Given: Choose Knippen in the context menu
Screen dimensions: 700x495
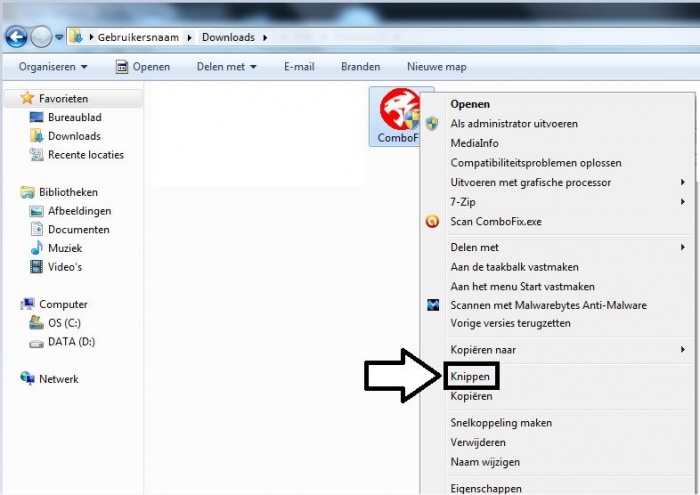Looking at the screenshot, I should point(470,377).
